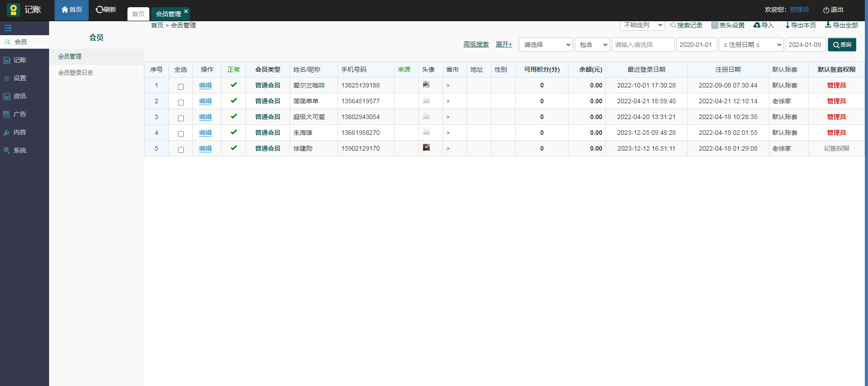
Task: Click the 记账 app logo icon
Action: [x=14, y=9]
